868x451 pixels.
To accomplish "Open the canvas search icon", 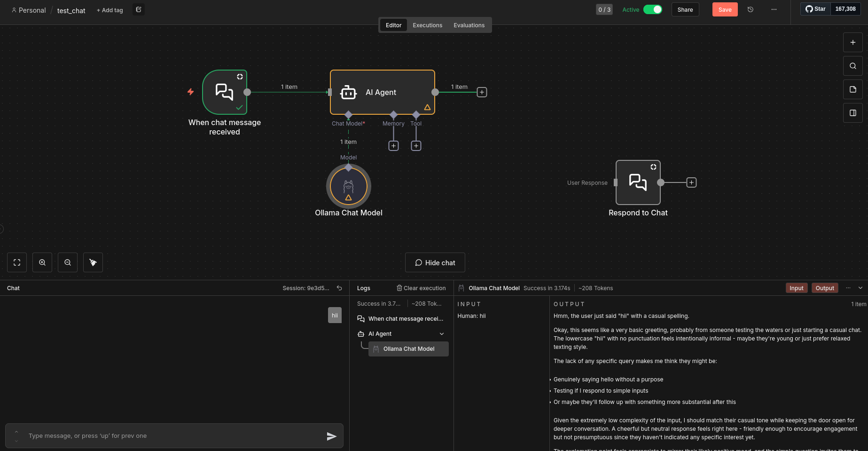I will pos(852,66).
